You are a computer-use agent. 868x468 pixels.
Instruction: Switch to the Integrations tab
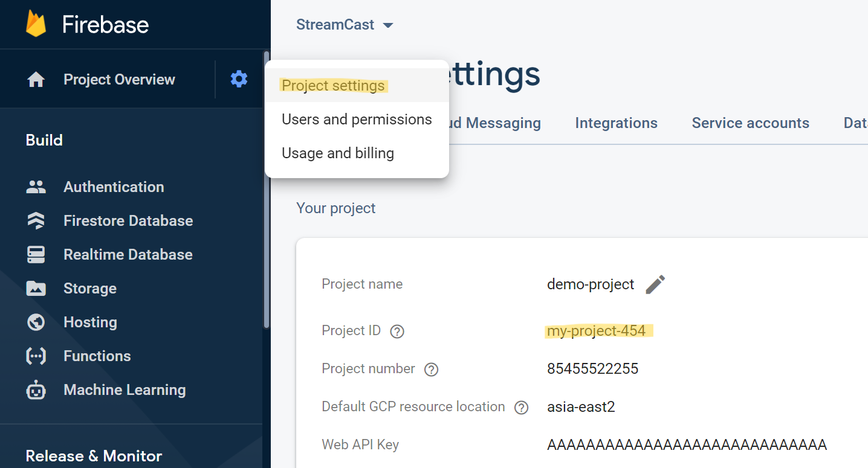(616, 123)
